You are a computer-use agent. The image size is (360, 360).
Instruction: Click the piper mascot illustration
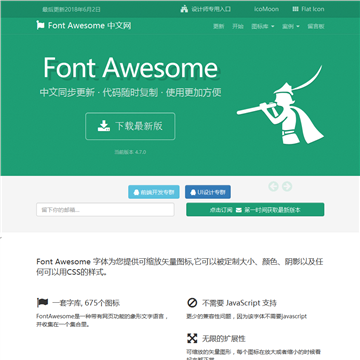coord(280,105)
